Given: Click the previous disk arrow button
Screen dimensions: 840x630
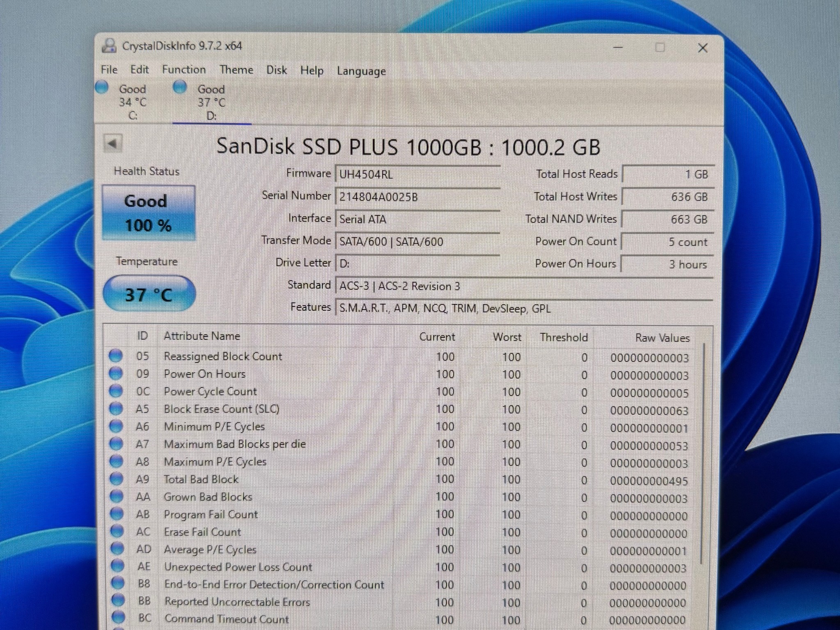Looking at the screenshot, I should 112,144.
